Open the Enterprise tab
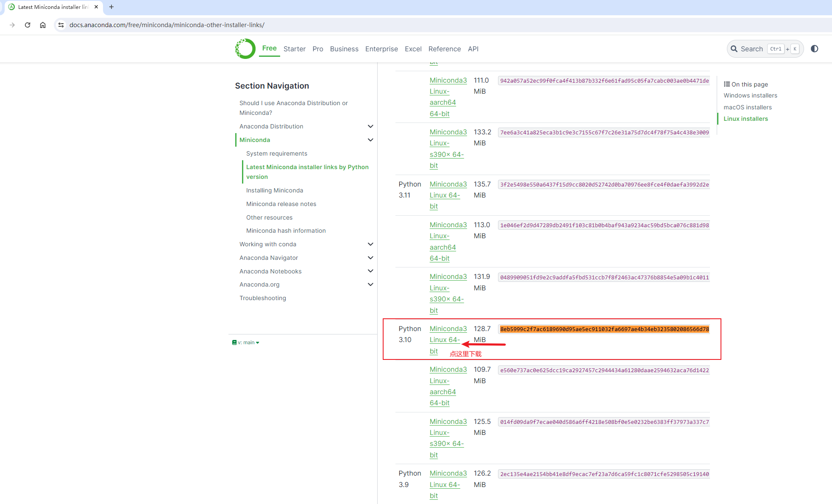 pos(381,49)
